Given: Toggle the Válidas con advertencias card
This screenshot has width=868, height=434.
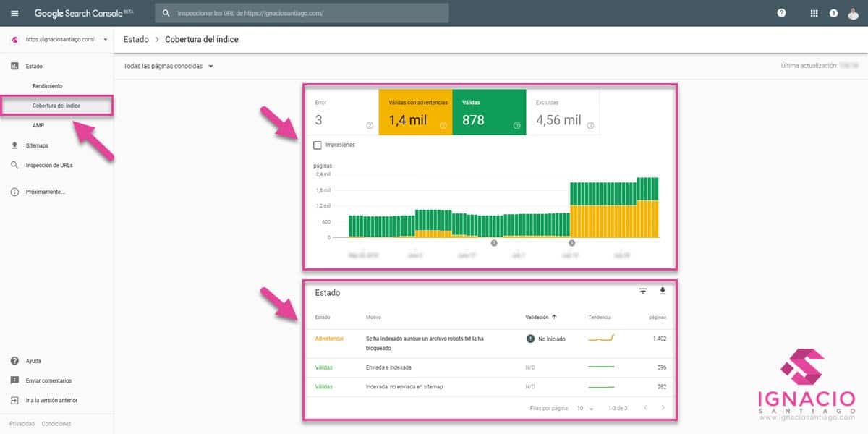Looking at the screenshot, I should point(416,113).
